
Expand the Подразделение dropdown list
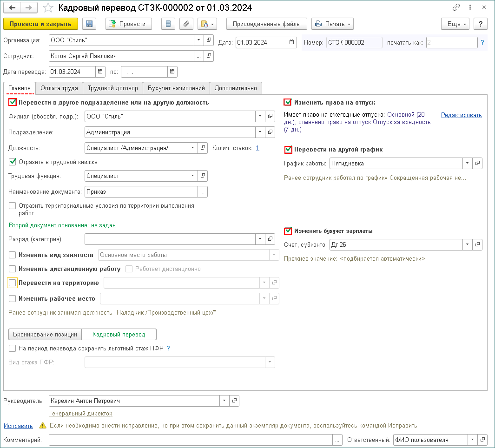pos(260,132)
